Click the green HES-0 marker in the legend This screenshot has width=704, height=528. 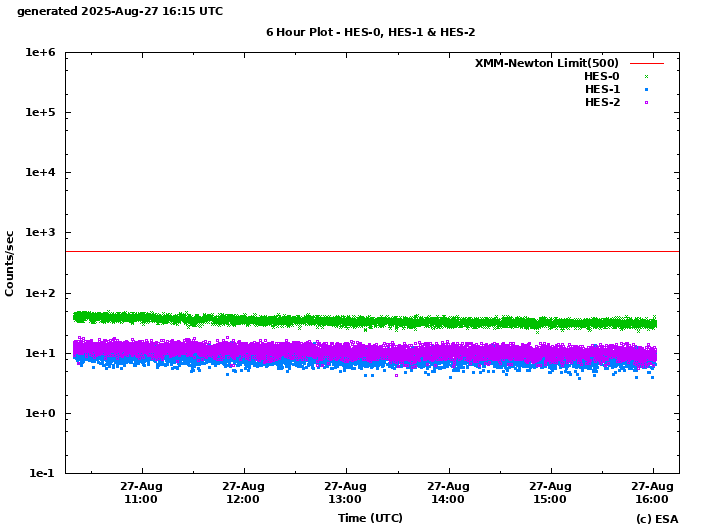click(647, 76)
